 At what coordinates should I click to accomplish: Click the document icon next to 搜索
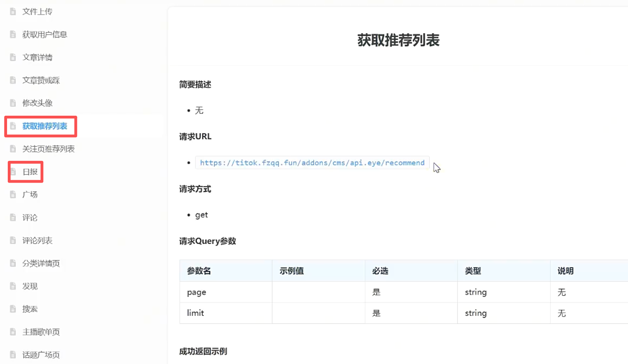click(x=12, y=309)
